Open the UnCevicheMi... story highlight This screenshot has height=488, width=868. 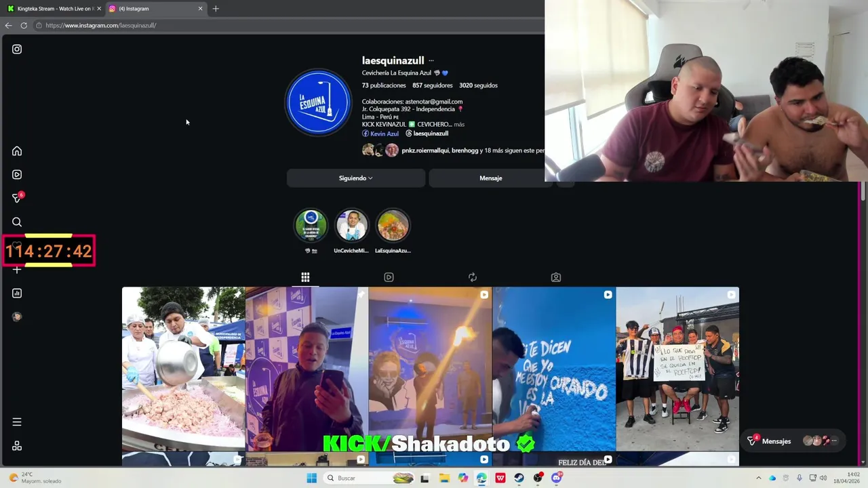351,226
